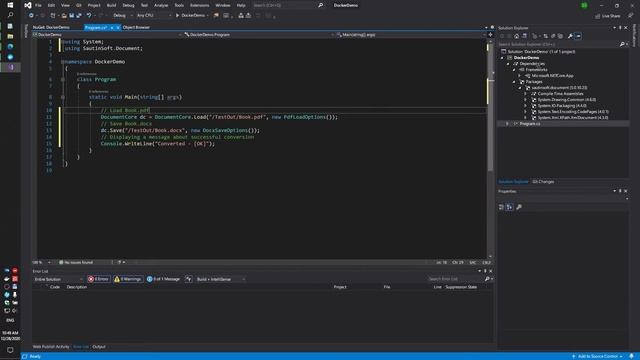Click the Categorized icon in Properties panel
The width and height of the screenshot is (640, 360).
point(502,207)
